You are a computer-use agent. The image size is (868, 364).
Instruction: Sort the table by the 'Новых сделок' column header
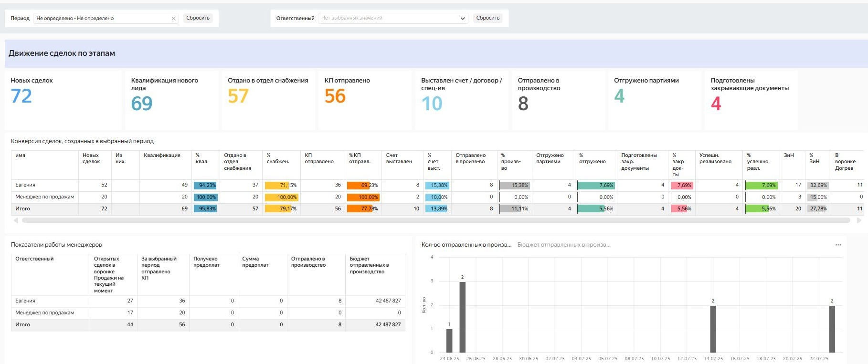tap(91, 158)
